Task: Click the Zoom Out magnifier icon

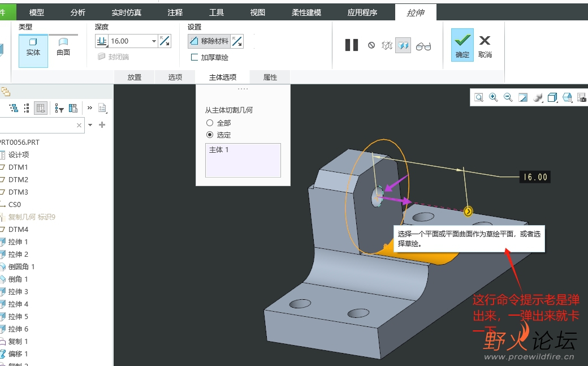Action: coord(508,98)
